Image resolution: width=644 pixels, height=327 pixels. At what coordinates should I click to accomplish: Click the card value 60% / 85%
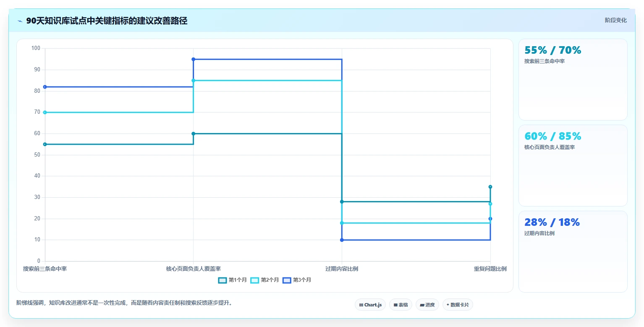[553, 136]
